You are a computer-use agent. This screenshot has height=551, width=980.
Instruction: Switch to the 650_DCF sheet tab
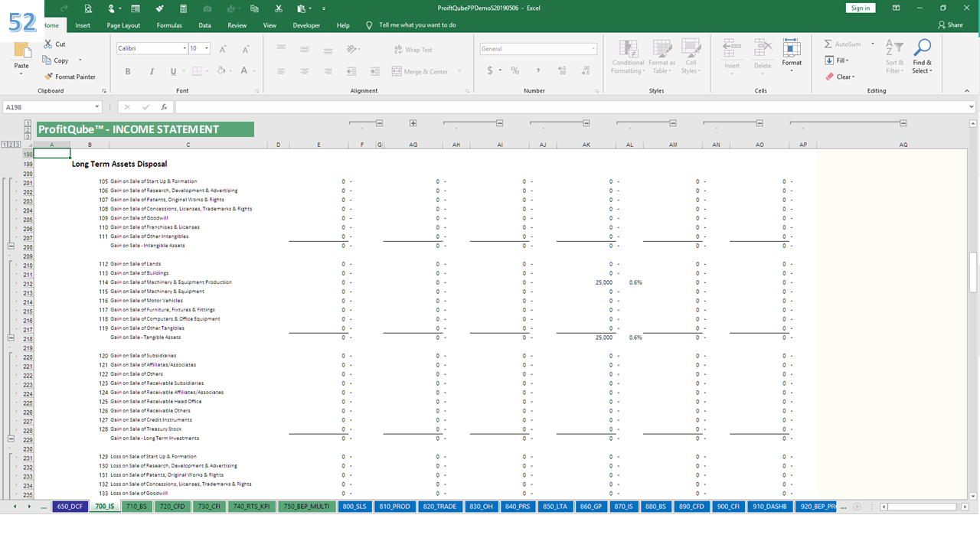[x=70, y=507]
